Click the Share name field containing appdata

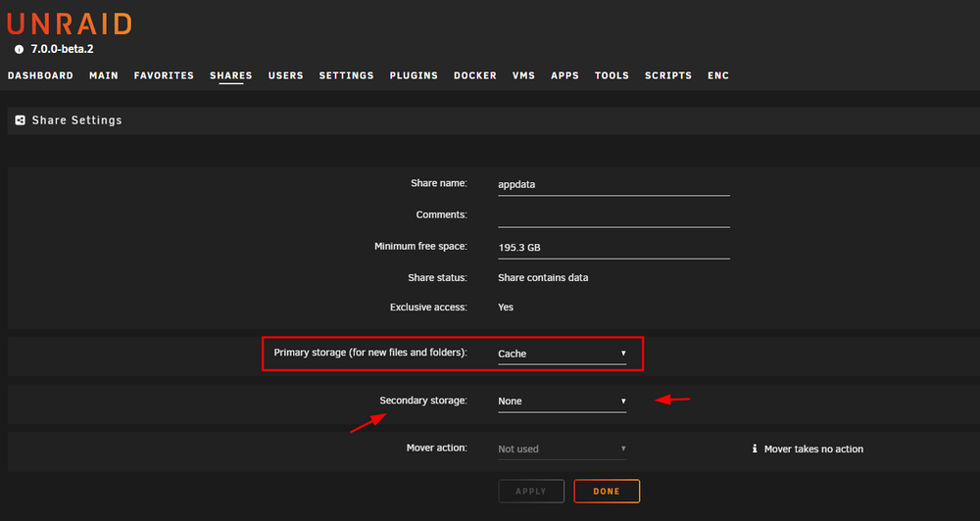click(613, 185)
